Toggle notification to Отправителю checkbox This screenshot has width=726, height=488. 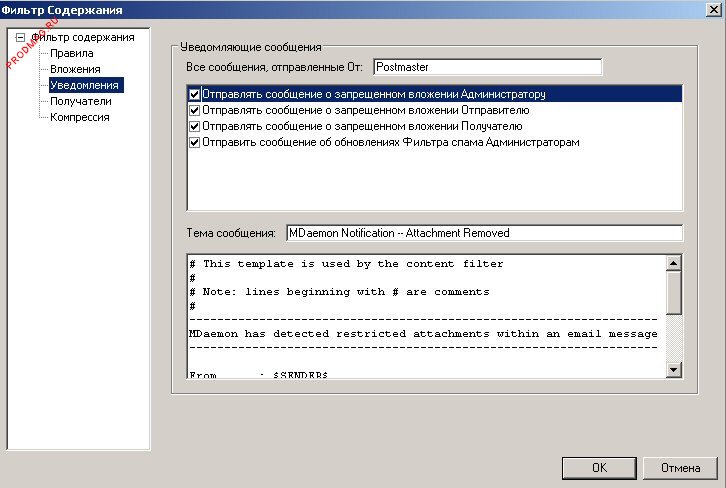pyautogui.click(x=195, y=111)
